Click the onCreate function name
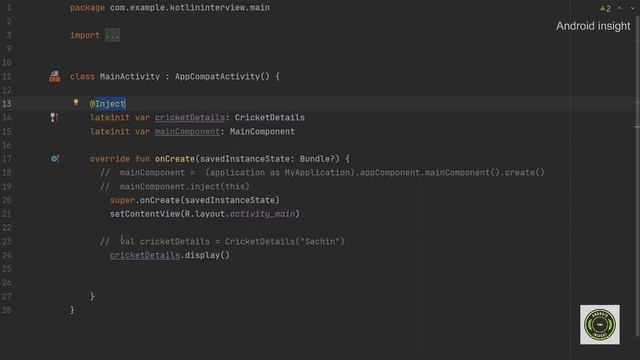The image size is (640, 360). click(175, 159)
